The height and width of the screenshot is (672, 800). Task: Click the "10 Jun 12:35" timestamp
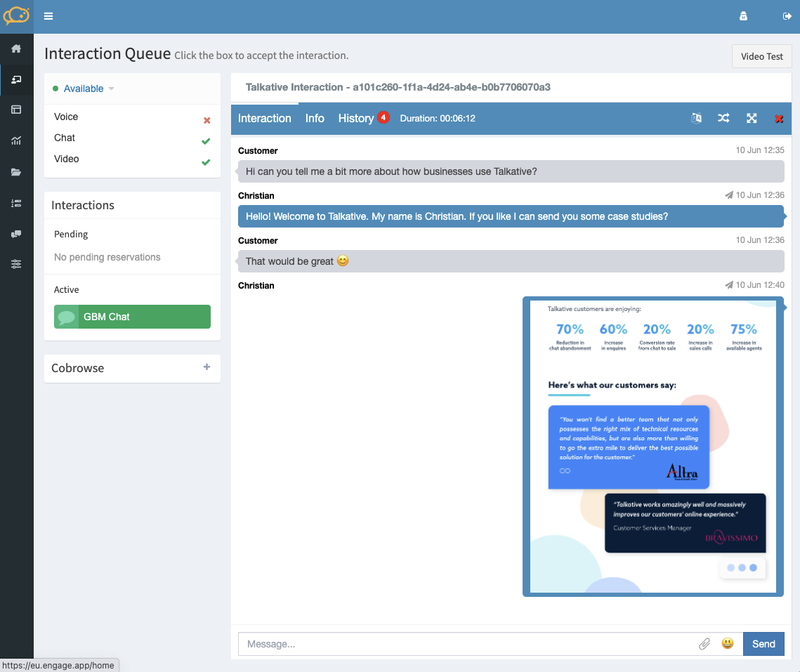pyautogui.click(x=760, y=150)
